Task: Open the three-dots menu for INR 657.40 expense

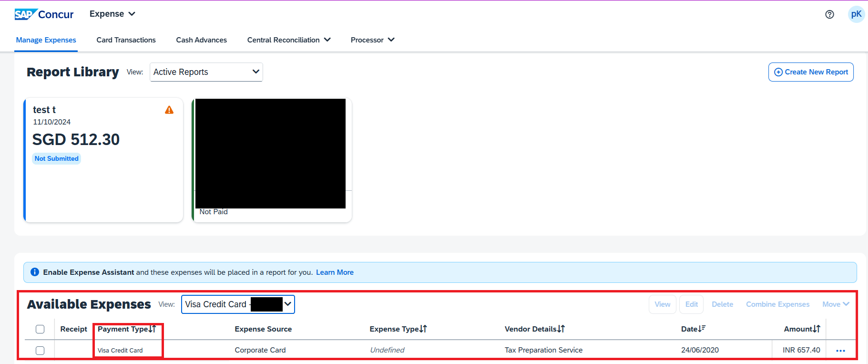Action: point(840,351)
